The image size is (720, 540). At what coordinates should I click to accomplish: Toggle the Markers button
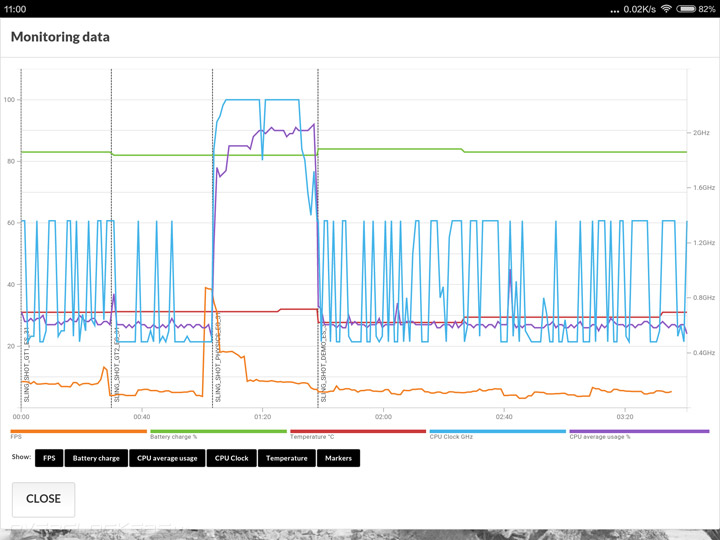pyautogui.click(x=338, y=458)
